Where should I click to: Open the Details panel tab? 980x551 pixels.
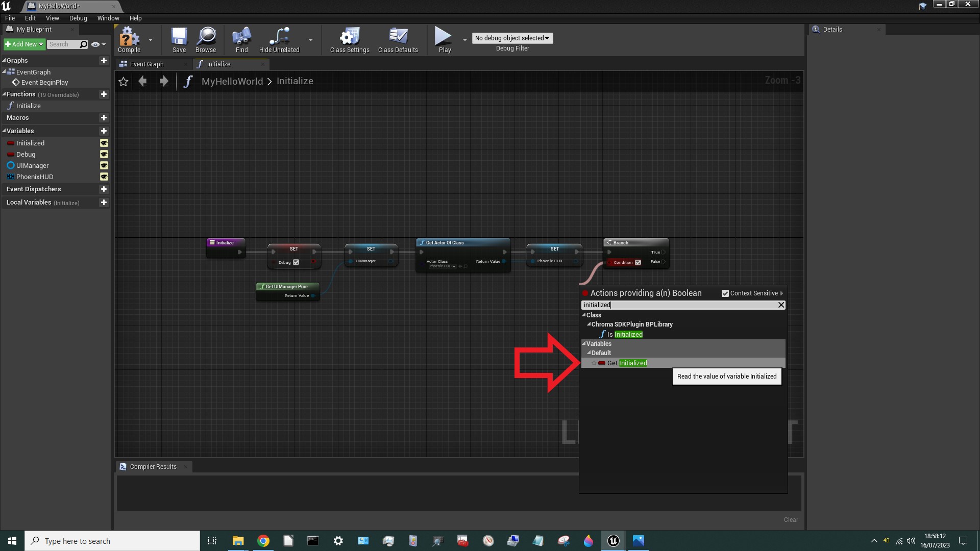pyautogui.click(x=847, y=30)
